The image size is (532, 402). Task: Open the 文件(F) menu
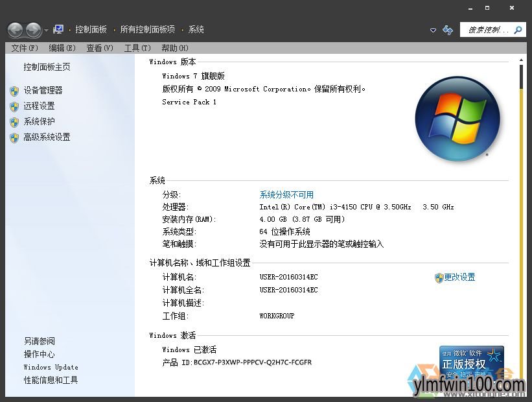25,48
